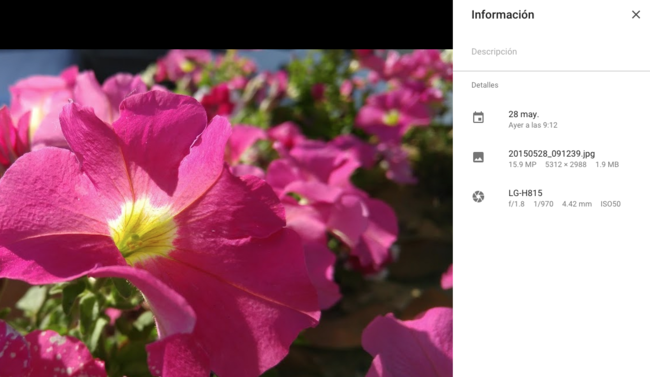650x377 pixels.
Task: Select file name 20150528_091239.jpg
Action: point(551,153)
